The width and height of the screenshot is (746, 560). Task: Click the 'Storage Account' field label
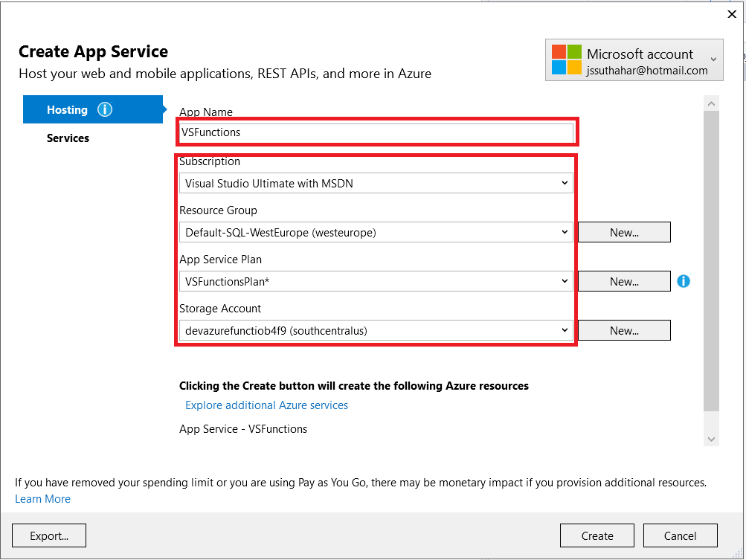[220, 309]
